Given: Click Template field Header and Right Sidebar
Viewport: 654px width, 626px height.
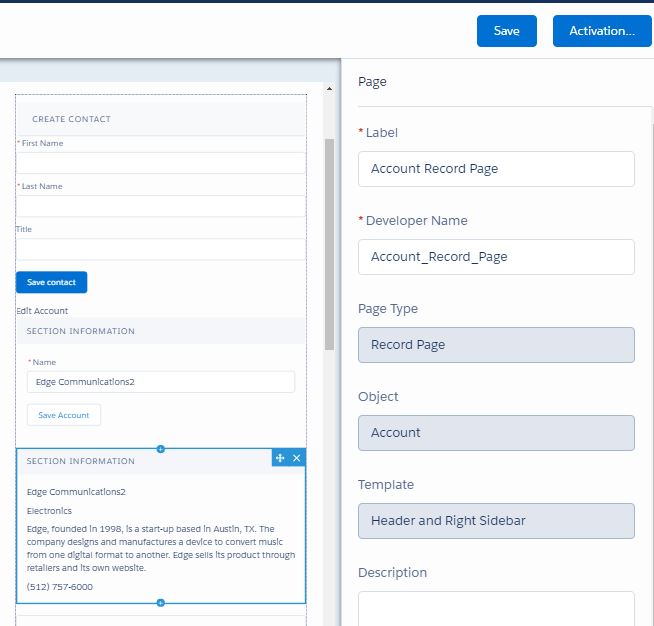Looking at the screenshot, I should (x=496, y=521).
